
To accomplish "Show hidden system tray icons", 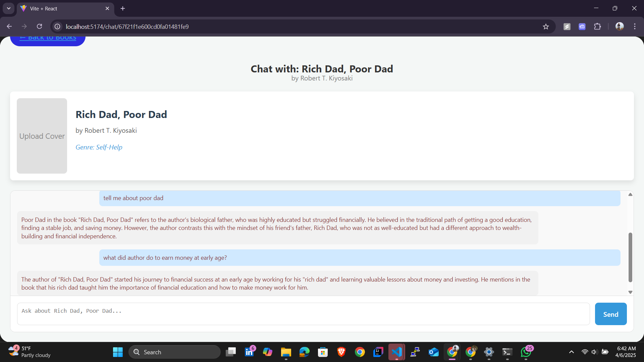I will pyautogui.click(x=572, y=352).
